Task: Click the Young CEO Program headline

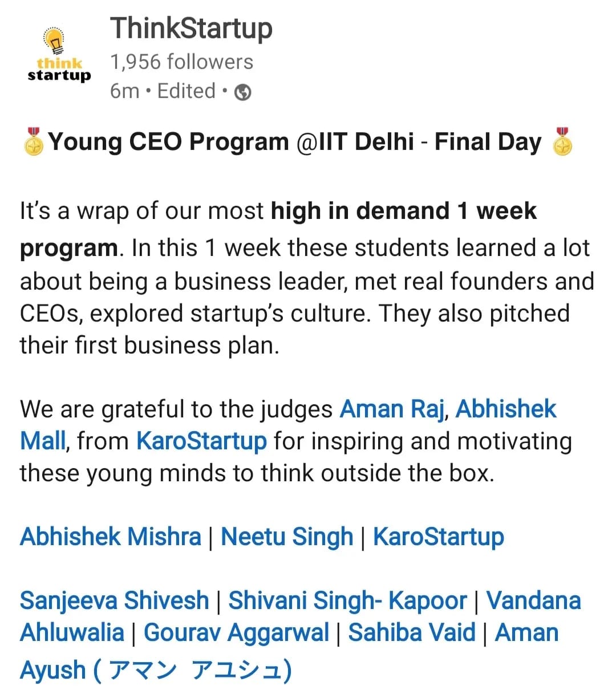Action: (294, 142)
